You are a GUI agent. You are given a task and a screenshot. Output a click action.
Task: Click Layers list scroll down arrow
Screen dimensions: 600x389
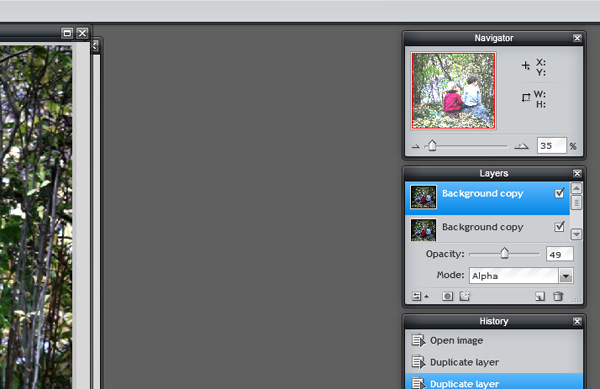[x=576, y=234]
